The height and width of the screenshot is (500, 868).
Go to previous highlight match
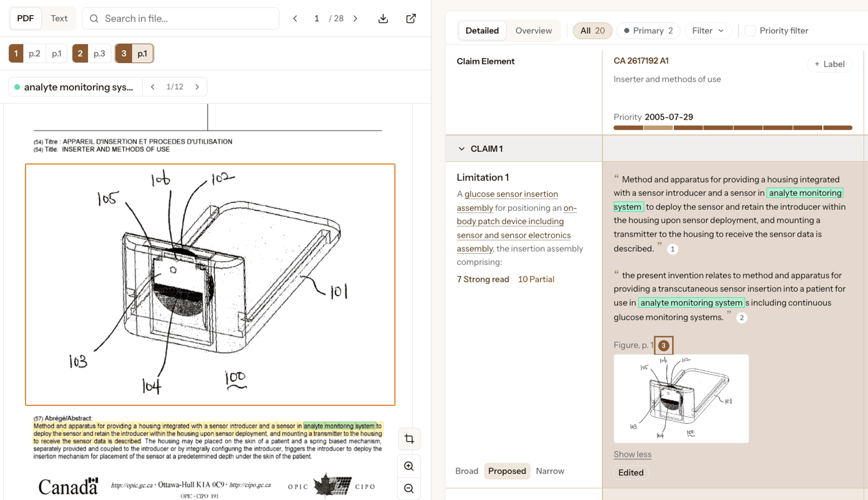pyautogui.click(x=153, y=87)
